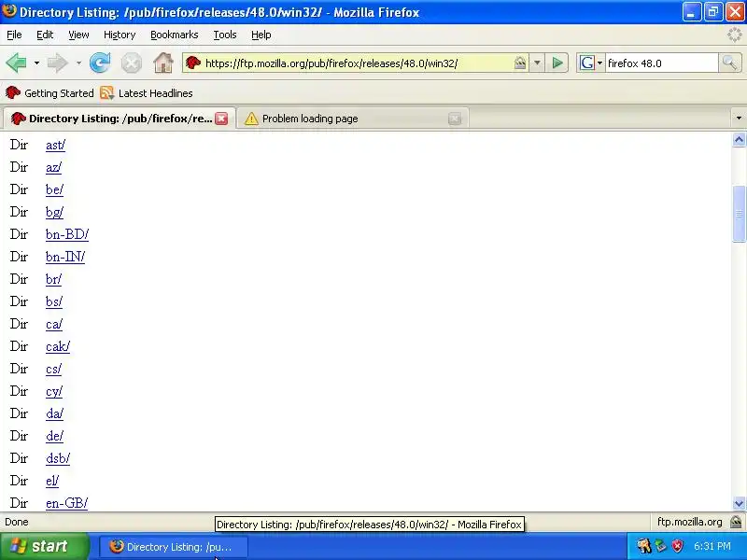
Task: Open the ca/ directory link
Action: click(54, 324)
